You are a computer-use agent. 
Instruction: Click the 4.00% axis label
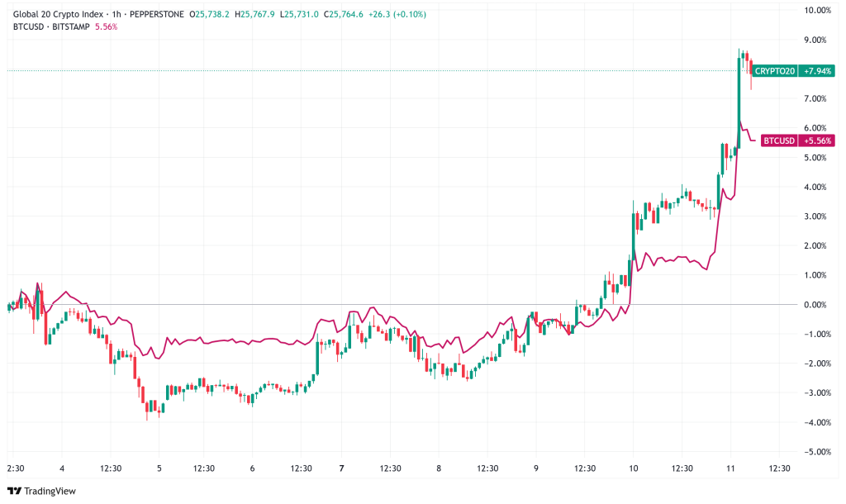coord(815,188)
